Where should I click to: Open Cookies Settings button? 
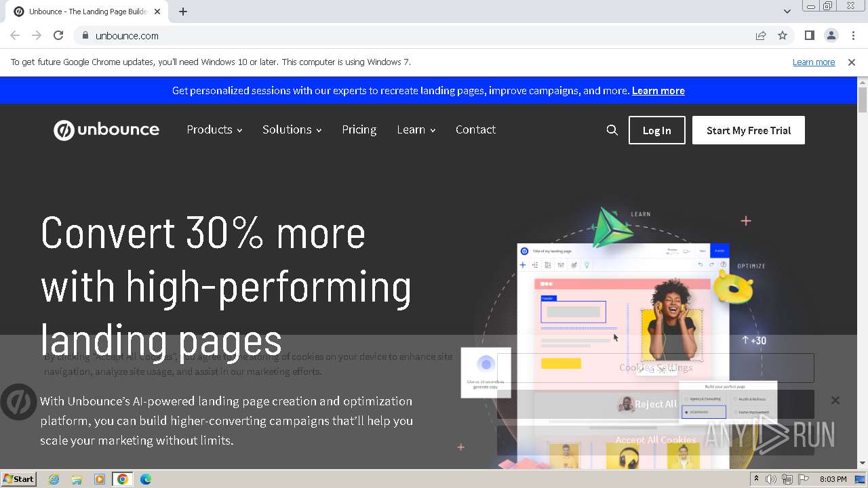point(656,368)
